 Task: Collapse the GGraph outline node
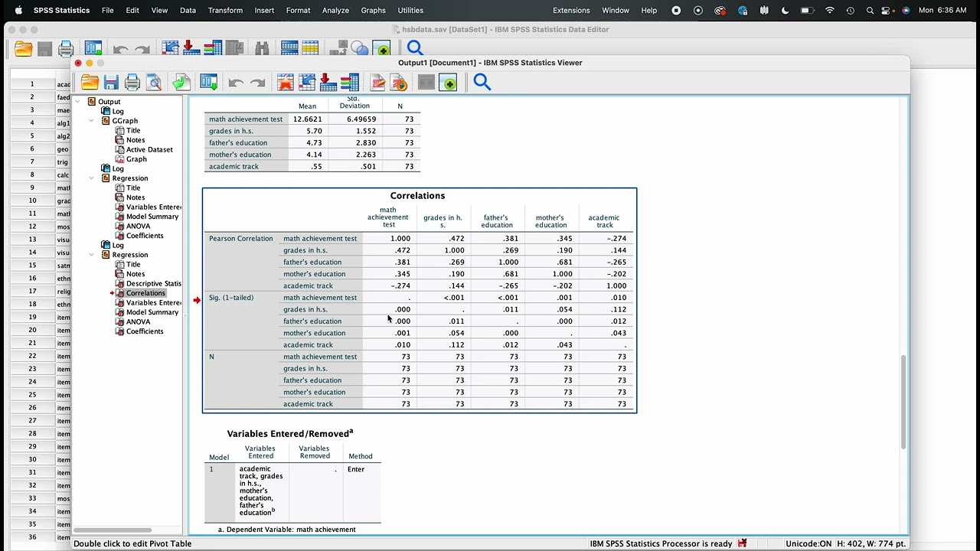pos(92,121)
